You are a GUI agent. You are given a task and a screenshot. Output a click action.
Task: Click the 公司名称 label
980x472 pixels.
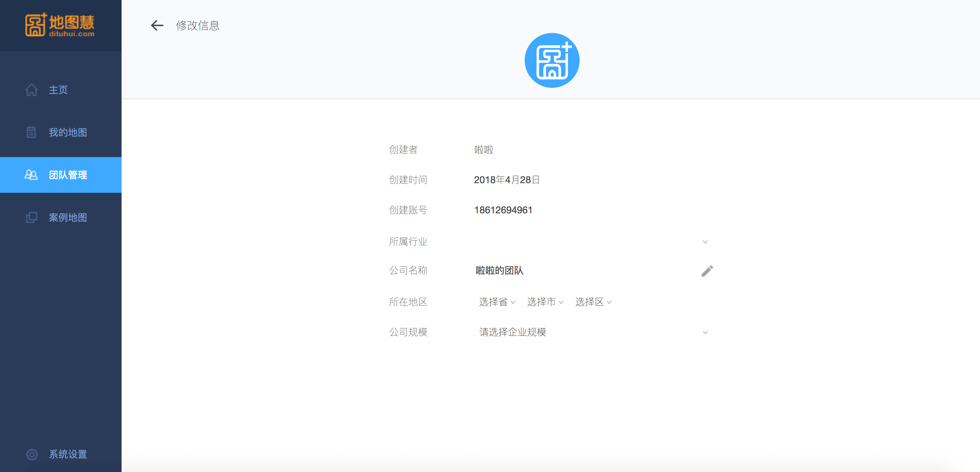(408, 271)
